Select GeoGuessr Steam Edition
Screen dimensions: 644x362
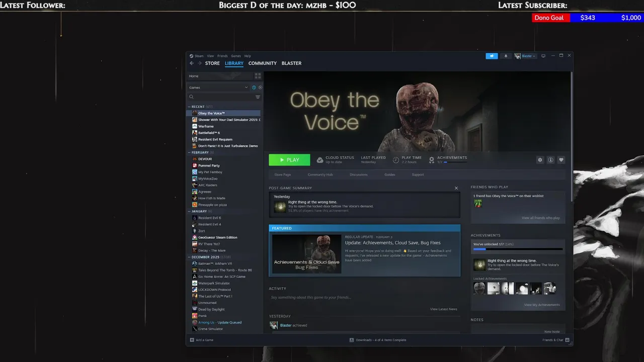tap(217, 237)
